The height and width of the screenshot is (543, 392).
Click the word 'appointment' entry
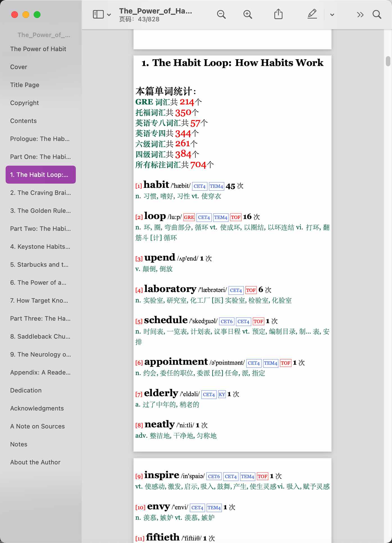[x=176, y=362]
